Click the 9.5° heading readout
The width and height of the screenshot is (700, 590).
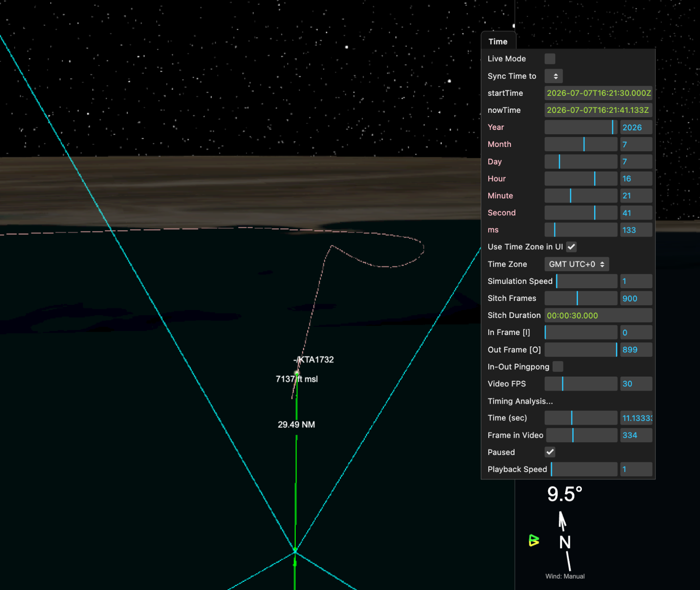pyautogui.click(x=565, y=494)
